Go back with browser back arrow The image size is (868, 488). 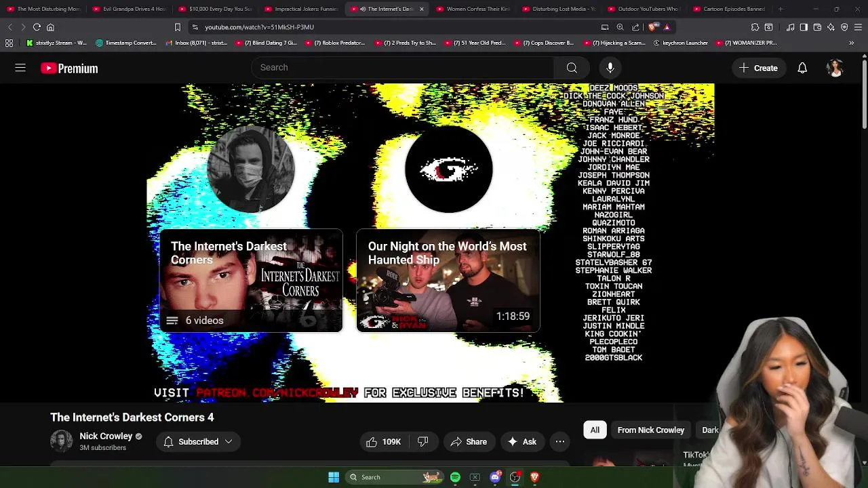tap(9, 27)
